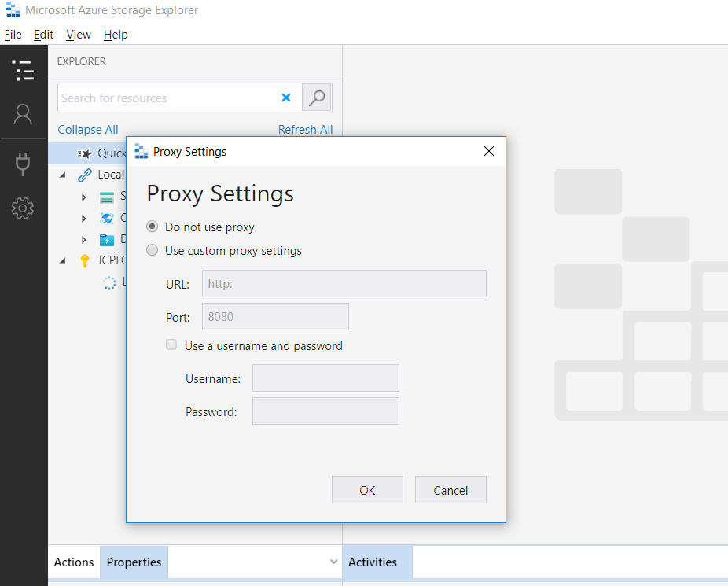Click the Storage Accounts icon in the tree
Image resolution: width=728 pixels, height=586 pixels.
(x=106, y=197)
